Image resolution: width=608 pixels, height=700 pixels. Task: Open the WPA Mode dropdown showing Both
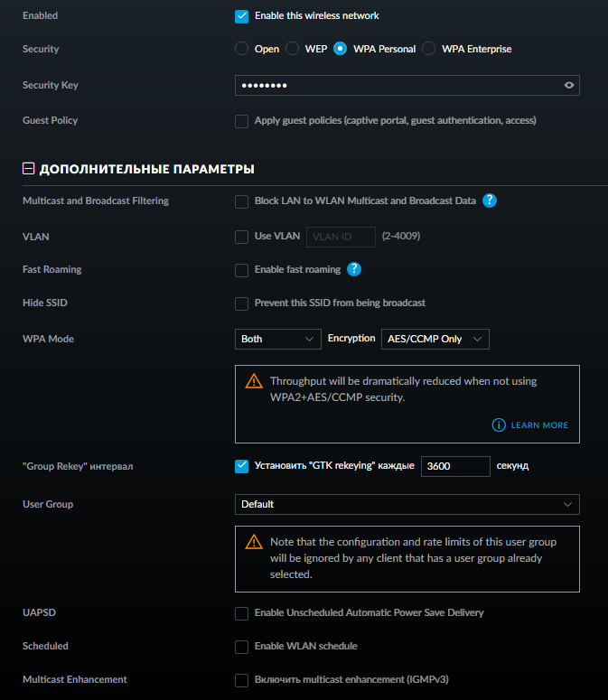(277, 340)
